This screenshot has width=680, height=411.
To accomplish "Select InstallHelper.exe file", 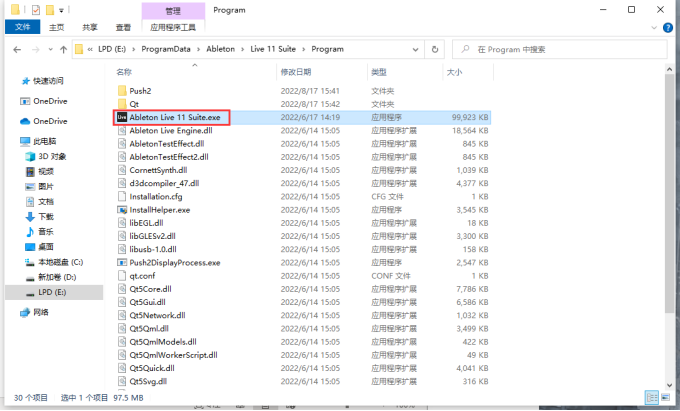I will (160, 210).
